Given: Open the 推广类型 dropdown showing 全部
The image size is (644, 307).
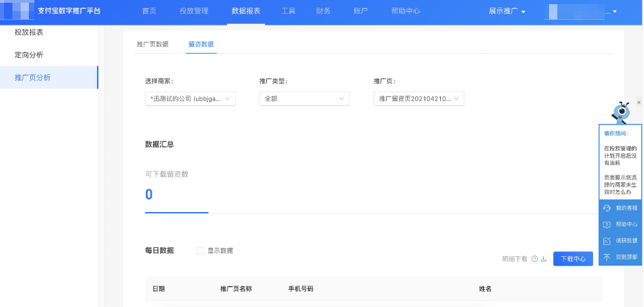Looking at the screenshot, I should pos(304,98).
